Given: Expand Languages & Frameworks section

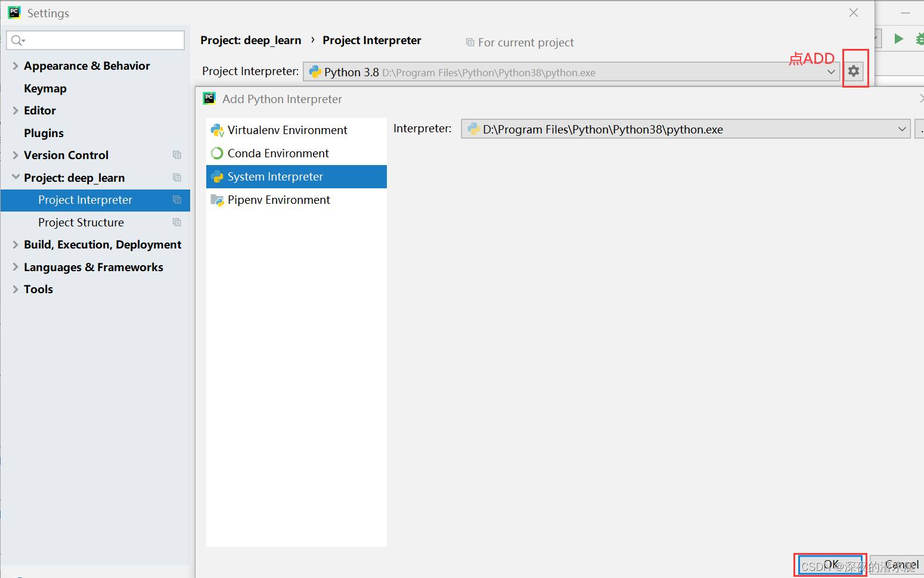Looking at the screenshot, I should tap(15, 267).
